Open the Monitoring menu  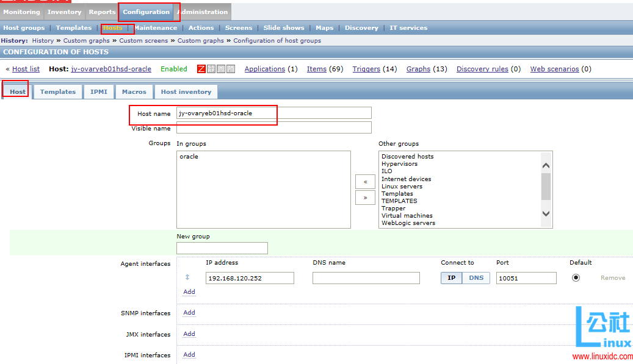(21, 12)
